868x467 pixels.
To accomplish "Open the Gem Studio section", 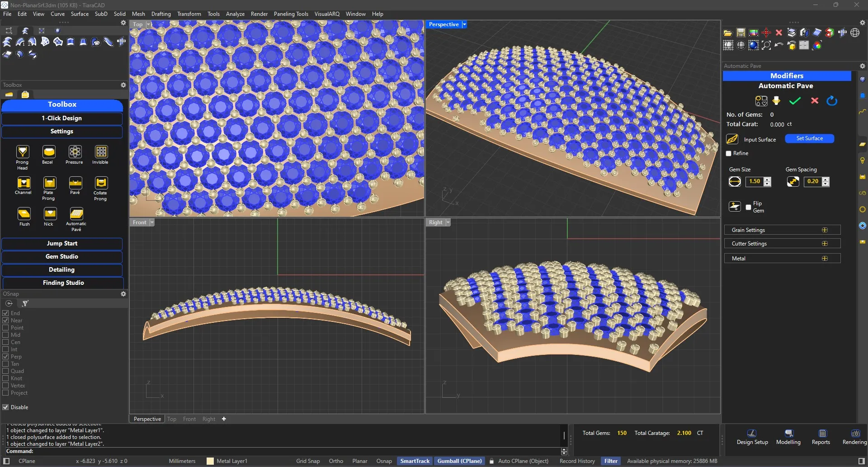I will [x=62, y=257].
